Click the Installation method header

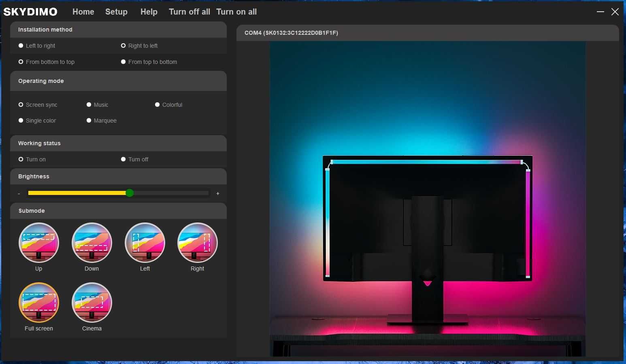tap(118, 30)
